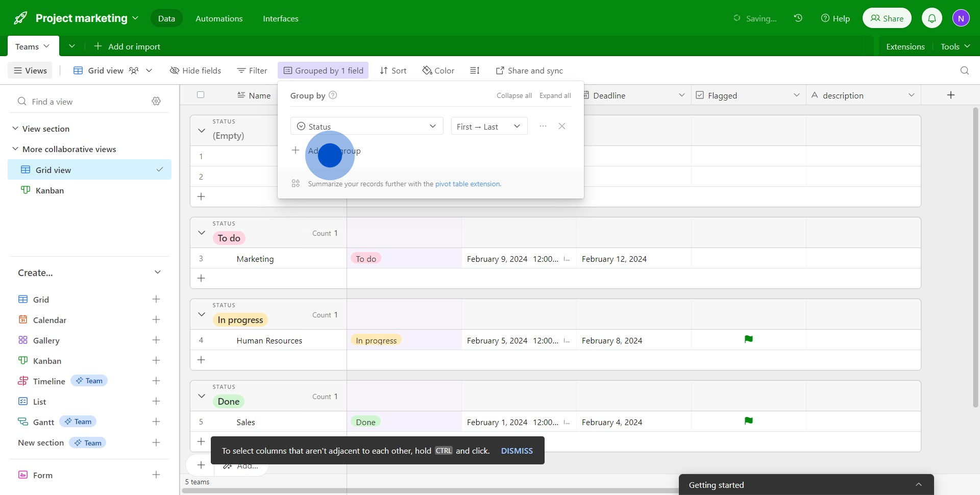Image resolution: width=980 pixels, height=495 pixels.
Task: Collapse the To do group
Action: click(202, 233)
